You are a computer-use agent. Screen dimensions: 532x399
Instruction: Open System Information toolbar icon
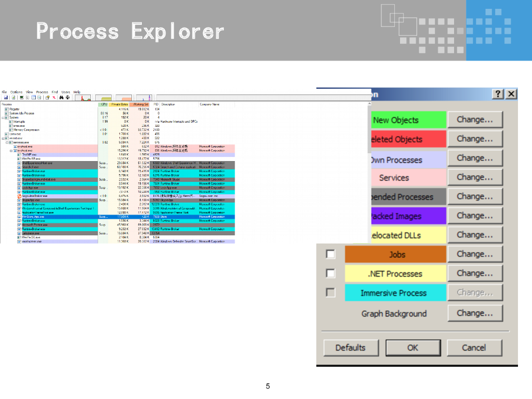[x=21, y=97]
